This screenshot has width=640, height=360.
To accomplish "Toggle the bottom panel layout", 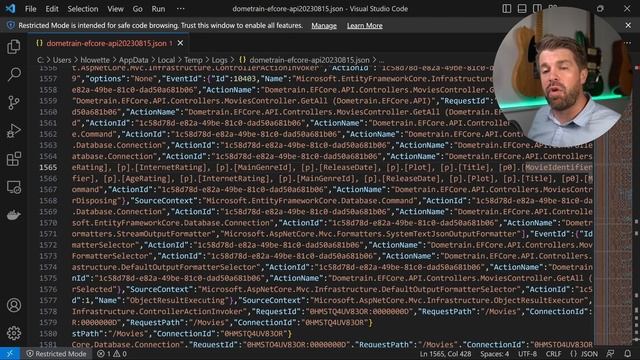I will click(x=522, y=9).
